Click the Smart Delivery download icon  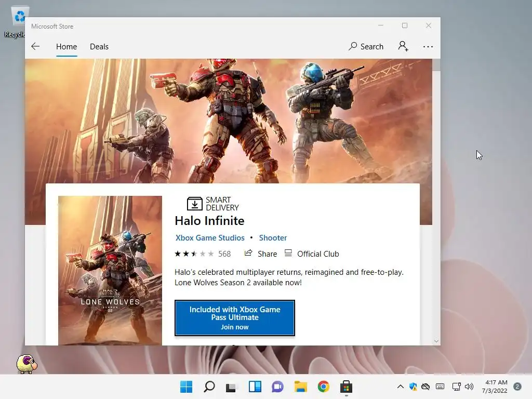pos(194,204)
